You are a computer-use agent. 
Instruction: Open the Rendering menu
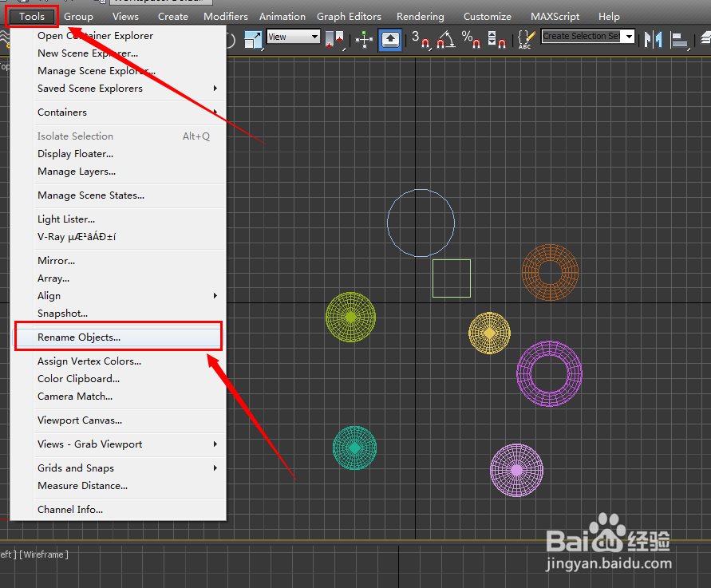421,17
